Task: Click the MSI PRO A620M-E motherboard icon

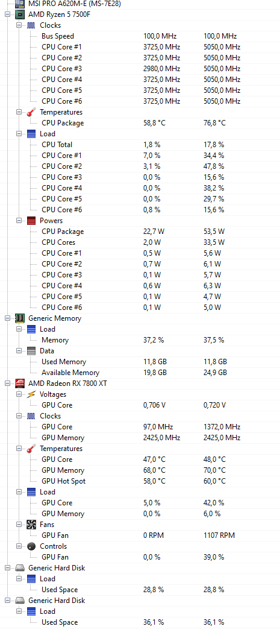Action: coord(20,4)
